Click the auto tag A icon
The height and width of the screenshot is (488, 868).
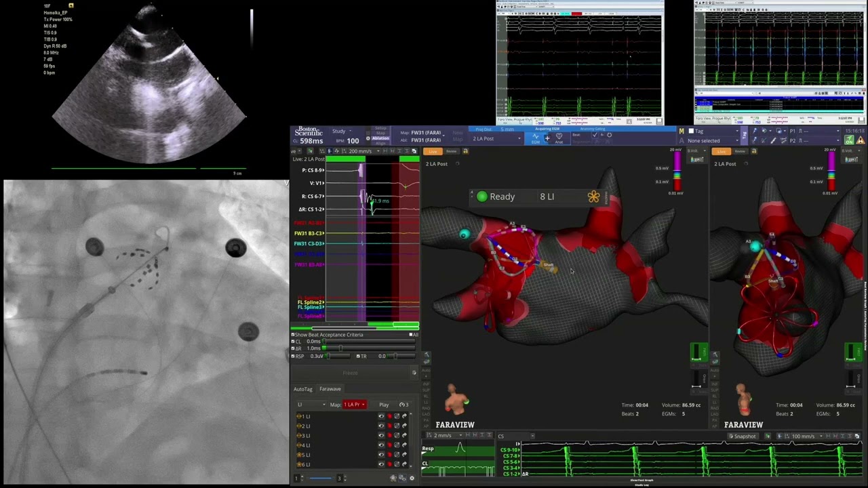(682, 140)
